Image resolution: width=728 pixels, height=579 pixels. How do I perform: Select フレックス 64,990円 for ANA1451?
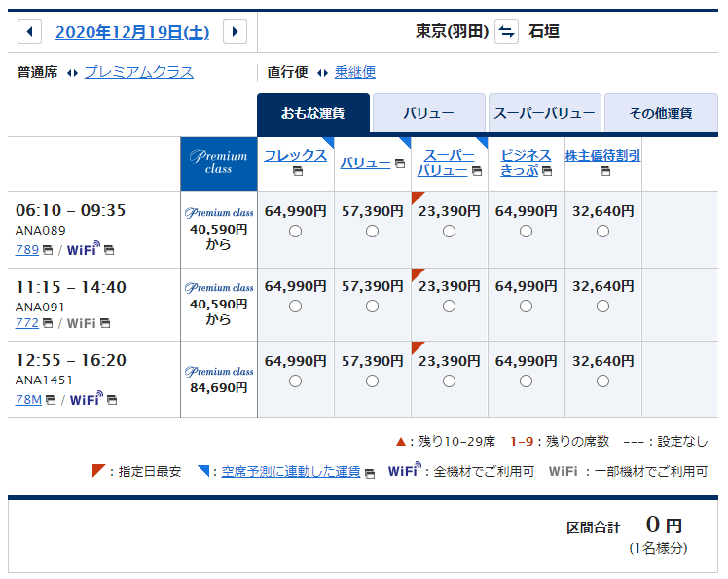tap(295, 381)
